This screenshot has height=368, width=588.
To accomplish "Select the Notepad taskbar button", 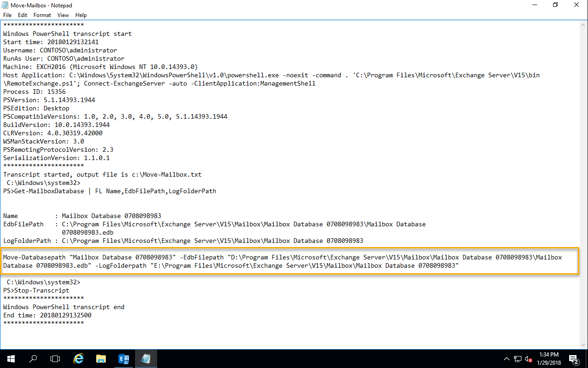I will pos(146,359).
